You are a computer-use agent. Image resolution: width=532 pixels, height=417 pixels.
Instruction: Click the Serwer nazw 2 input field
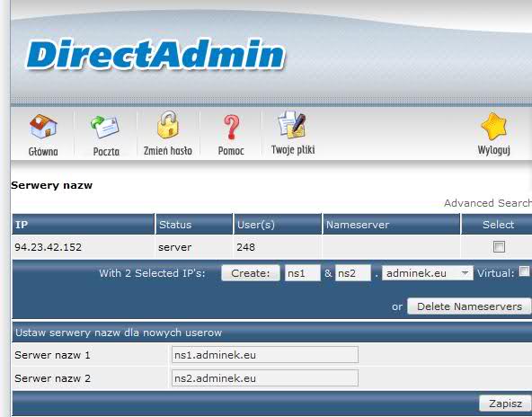coord(265,378)
